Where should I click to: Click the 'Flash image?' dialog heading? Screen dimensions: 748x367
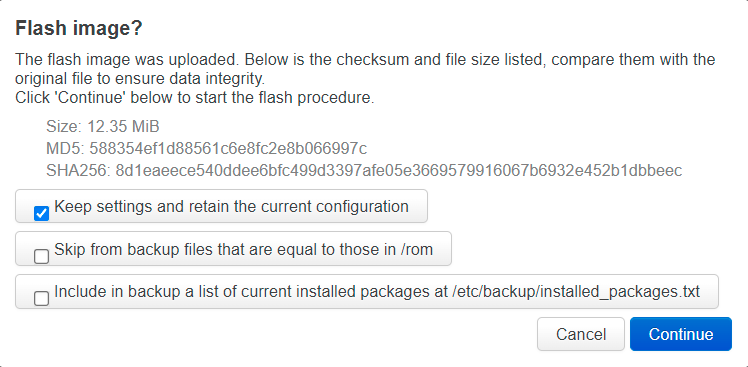coord(79,28)
